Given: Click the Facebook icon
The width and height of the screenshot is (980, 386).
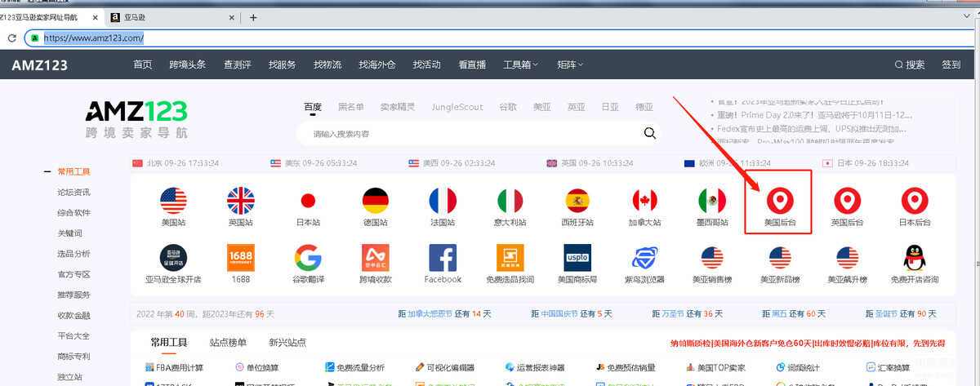Looking at the screenshot, I should point(443,259).
